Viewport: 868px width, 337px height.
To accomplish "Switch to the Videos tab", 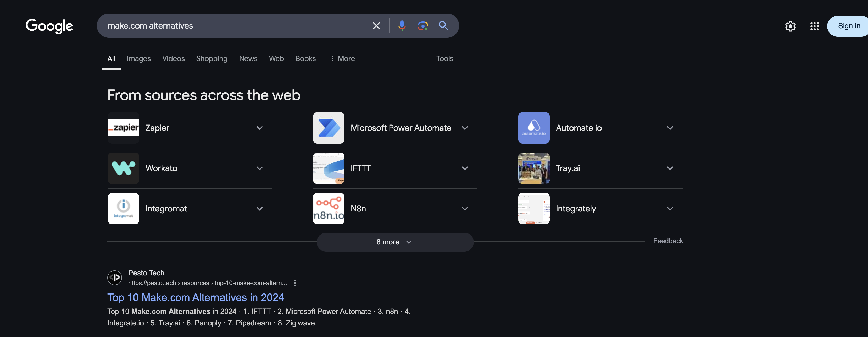I will (x=173, y=58).
